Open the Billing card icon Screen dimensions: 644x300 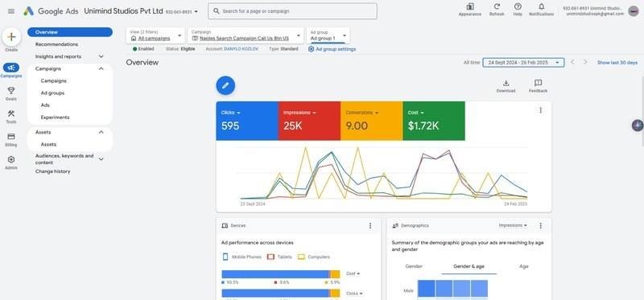[11, 136]
